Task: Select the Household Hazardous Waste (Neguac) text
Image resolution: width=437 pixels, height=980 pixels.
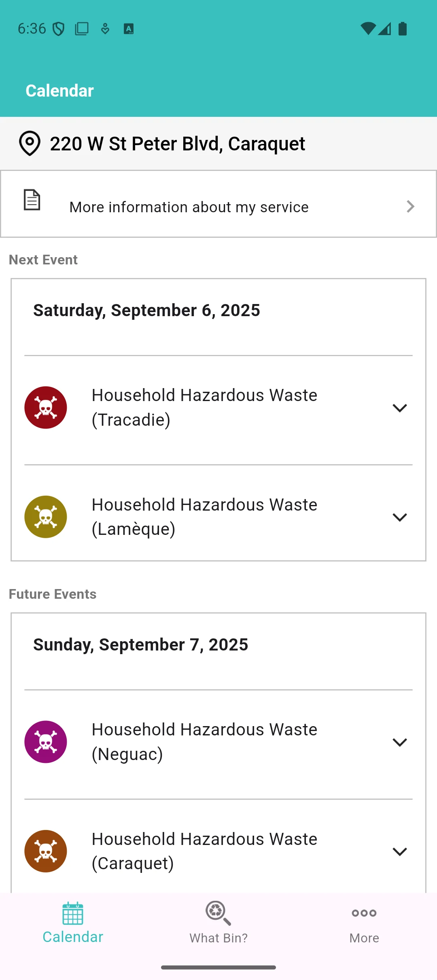Action: pos(204,742)
